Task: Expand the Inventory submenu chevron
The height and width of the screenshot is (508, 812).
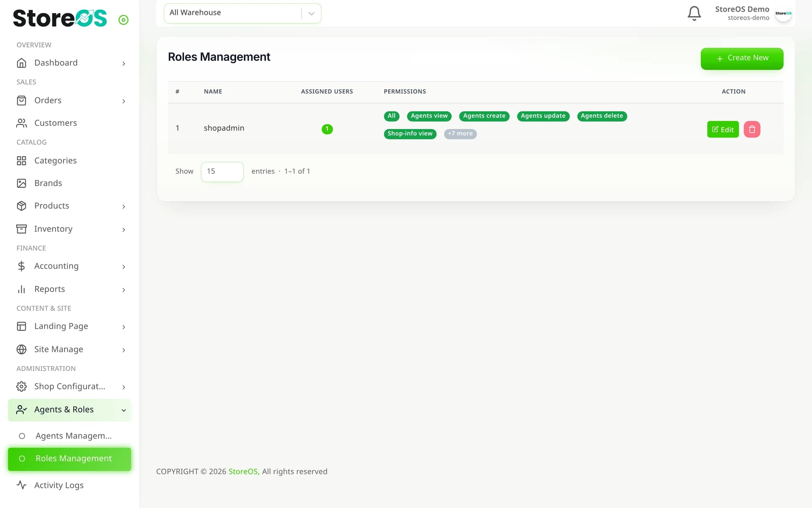Action: point(124,229)
